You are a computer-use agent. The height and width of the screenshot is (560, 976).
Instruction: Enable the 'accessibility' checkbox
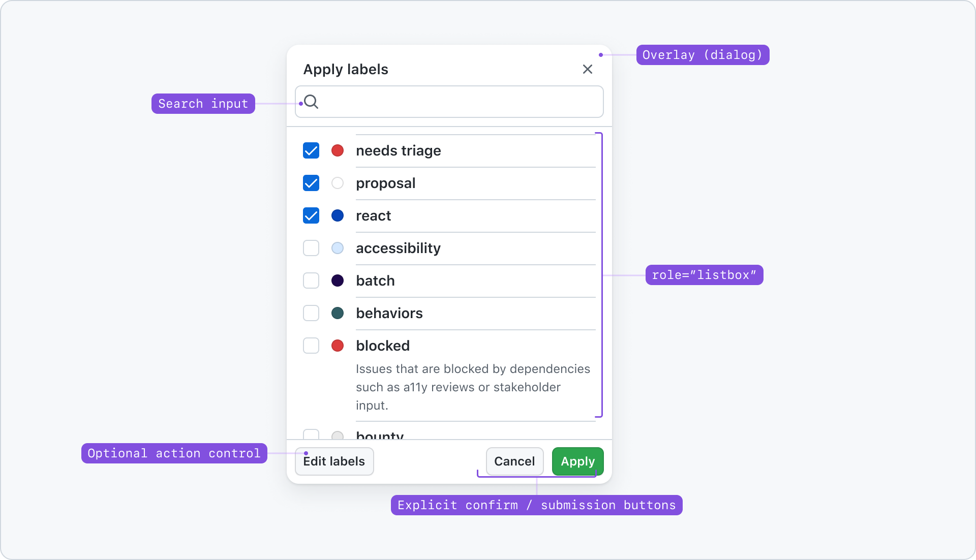pos(311,248)
